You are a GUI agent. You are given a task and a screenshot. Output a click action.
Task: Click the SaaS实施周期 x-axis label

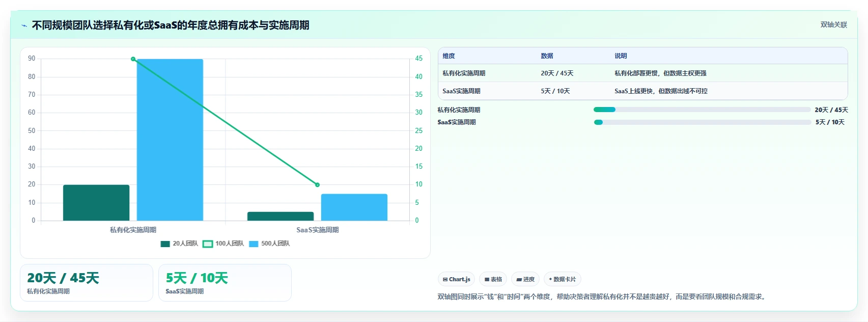pos(318,230)
